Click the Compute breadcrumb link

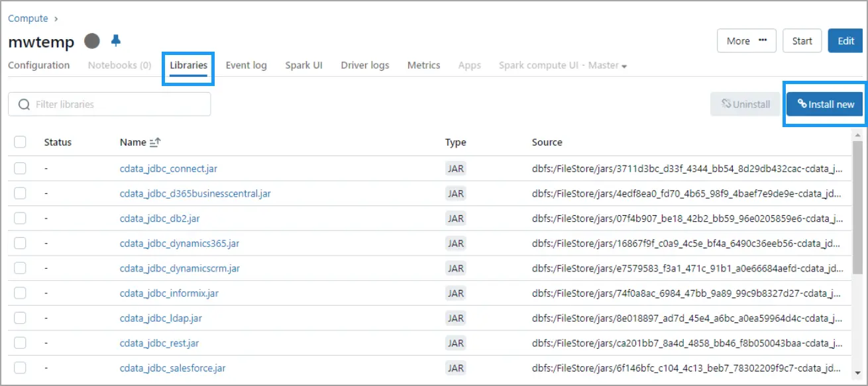[x=28, y=19]
